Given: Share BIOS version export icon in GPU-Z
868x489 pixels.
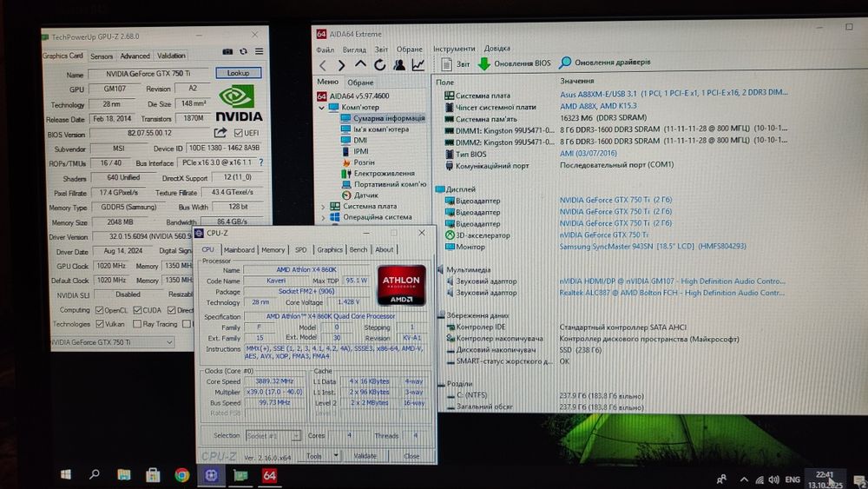Looking at the screenshot, I should tap(220, 133).
